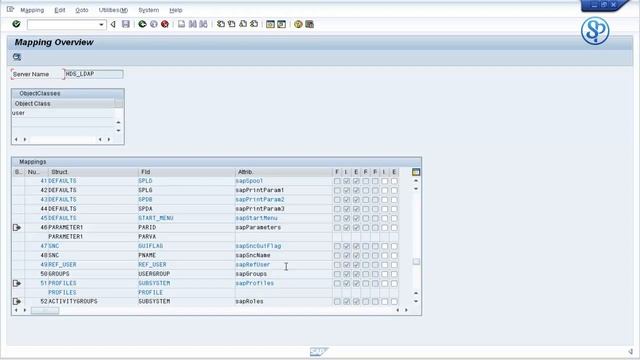
Task: Open the Mappings table settings icon
Action: coord(416,172)
